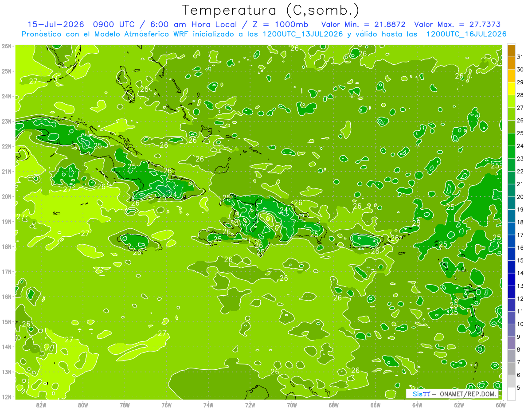Click the 74W longitude axis label
The image size is (532, 411).
[x=208, y=405]
